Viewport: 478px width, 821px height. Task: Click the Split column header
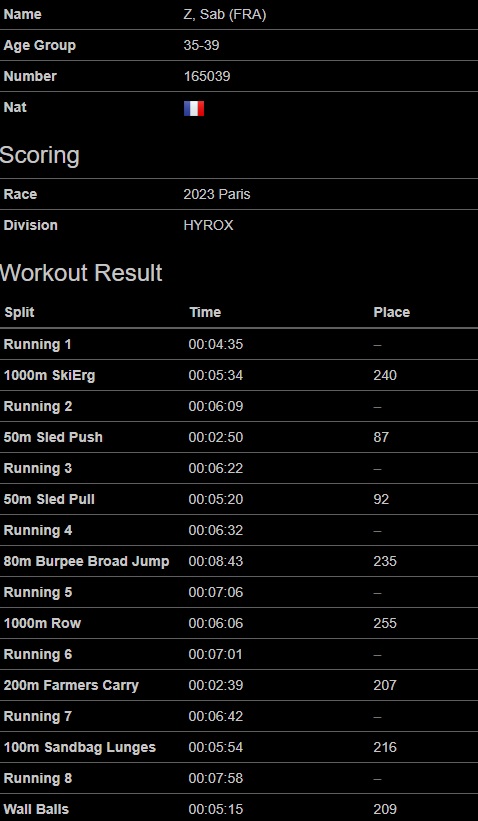point(19,312)
